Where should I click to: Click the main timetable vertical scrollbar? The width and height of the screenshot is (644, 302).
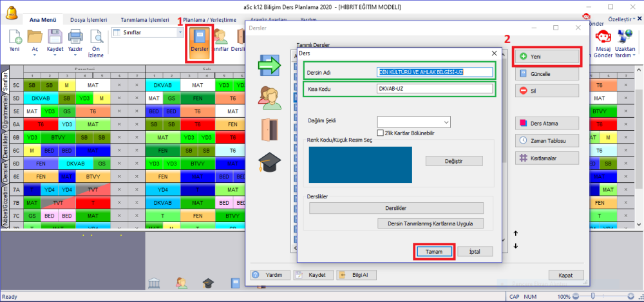point(639,148)
